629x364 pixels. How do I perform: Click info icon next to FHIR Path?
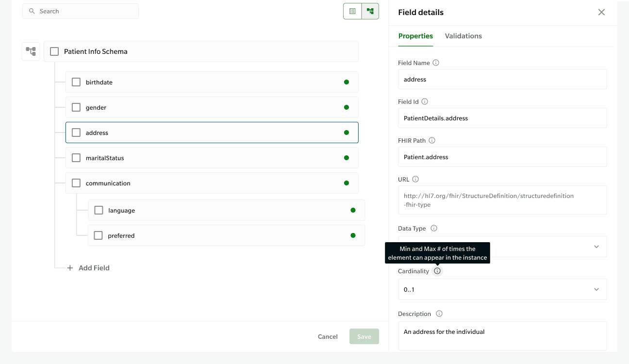pos(432,140)
